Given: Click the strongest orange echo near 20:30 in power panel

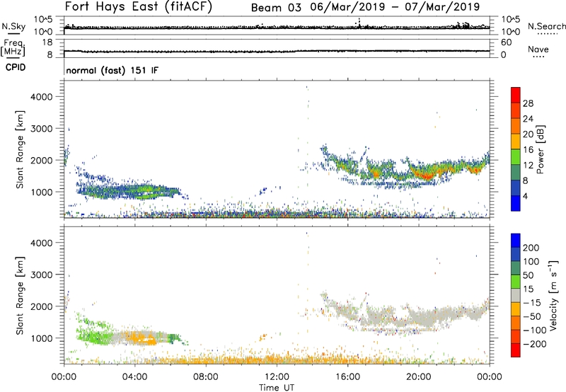Looking at the screenshot, I should point(428,175).
